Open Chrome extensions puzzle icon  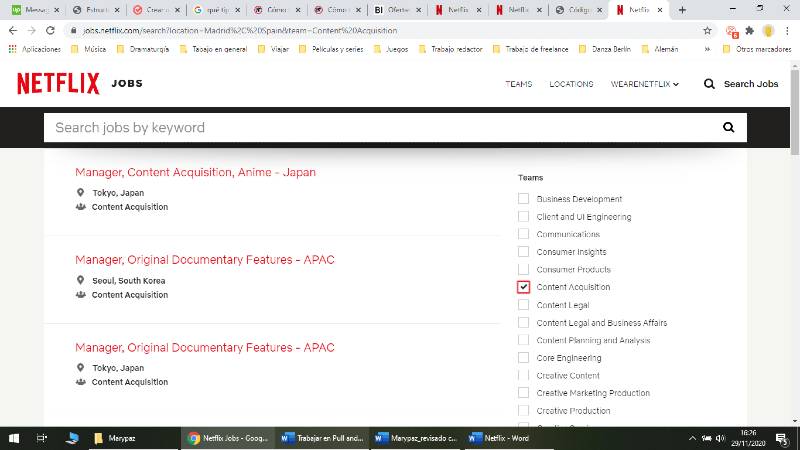pos(749,31)
